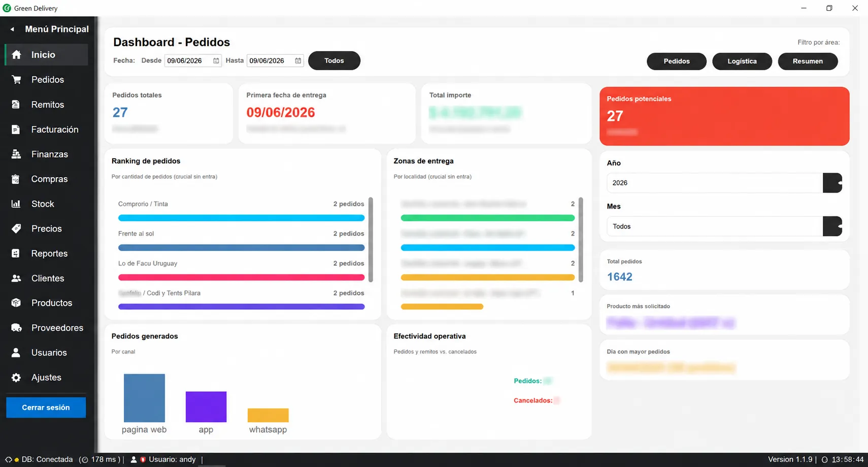Click the Pedidos totales value 27
868x467 pixels.
point(120,113)
